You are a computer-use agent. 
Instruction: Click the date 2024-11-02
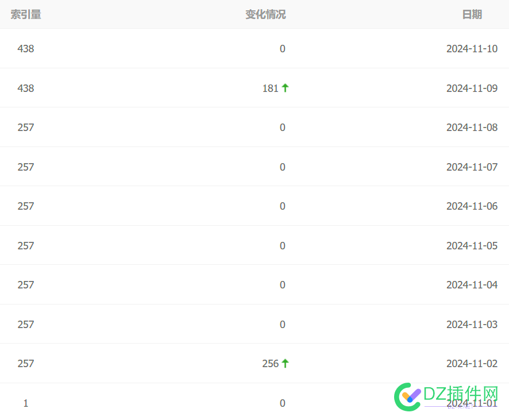pyautogui.click(x=472, y=364)
